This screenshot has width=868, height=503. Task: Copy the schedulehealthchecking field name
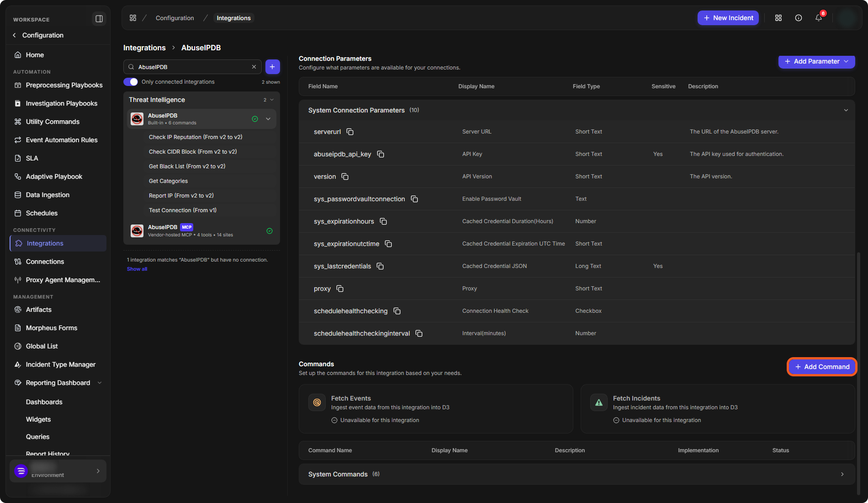pos(397,311)
